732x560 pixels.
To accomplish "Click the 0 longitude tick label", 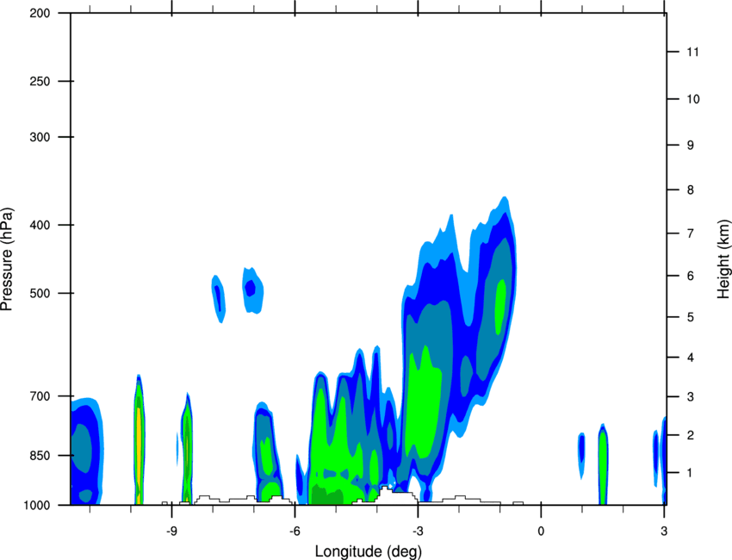I will pyautogui.click(x=541, y=531).
